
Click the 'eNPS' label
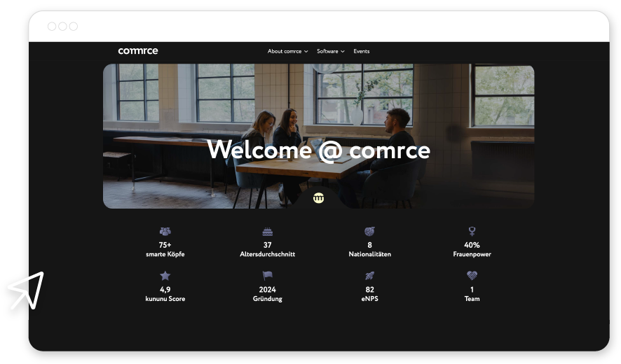coord(369,299)
